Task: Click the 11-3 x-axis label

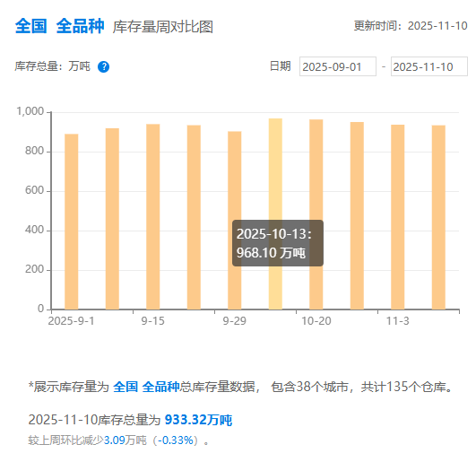Action: (397, 321)
